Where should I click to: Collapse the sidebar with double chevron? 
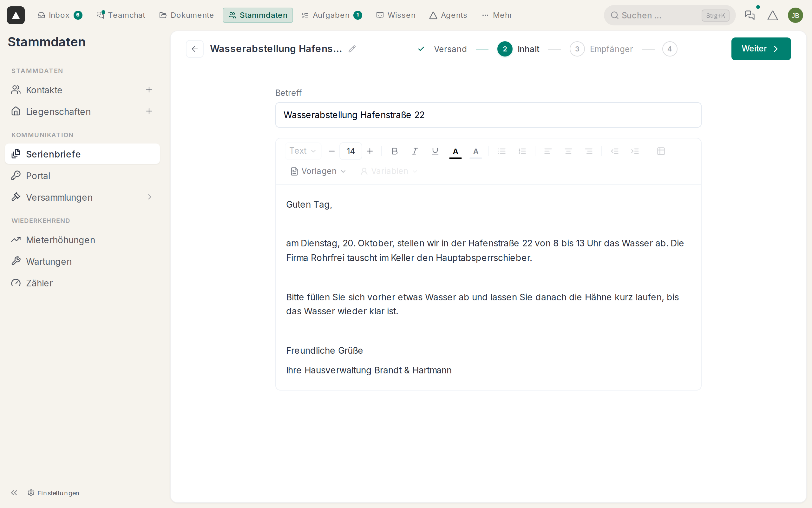tap(14, 492)
